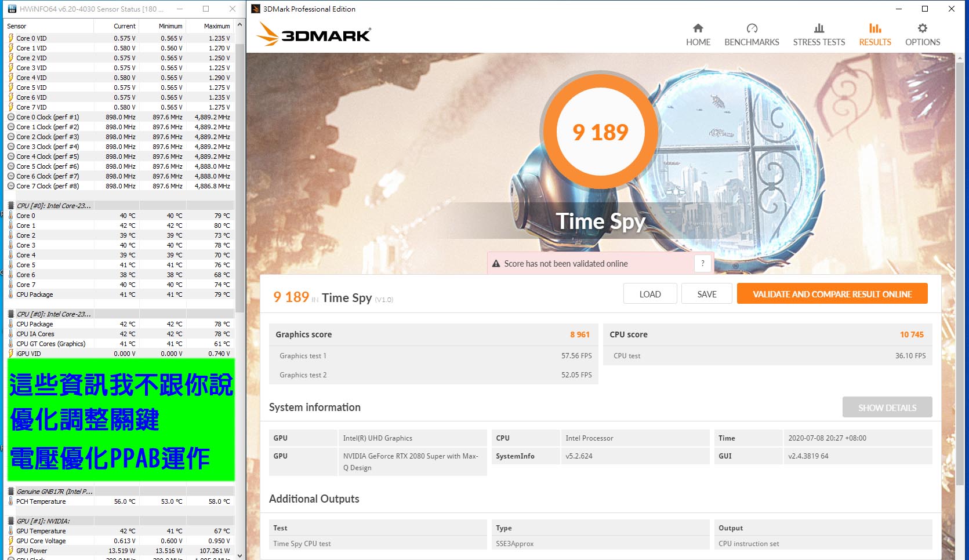Select the Core 3 VID sensor row
This screenshot has height=560, width=969.
click(x=119, y=68)
